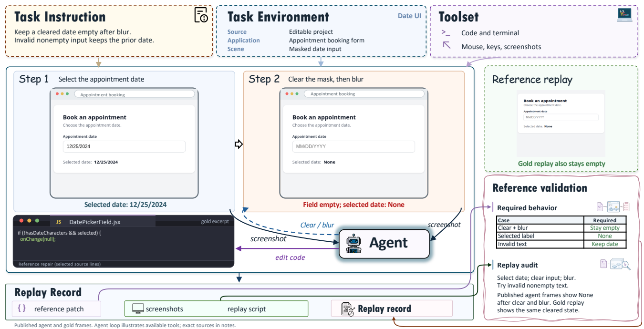
Task: Click the Step 2 empty MM/DD/YYYY date field
Action: click(353, 147)
